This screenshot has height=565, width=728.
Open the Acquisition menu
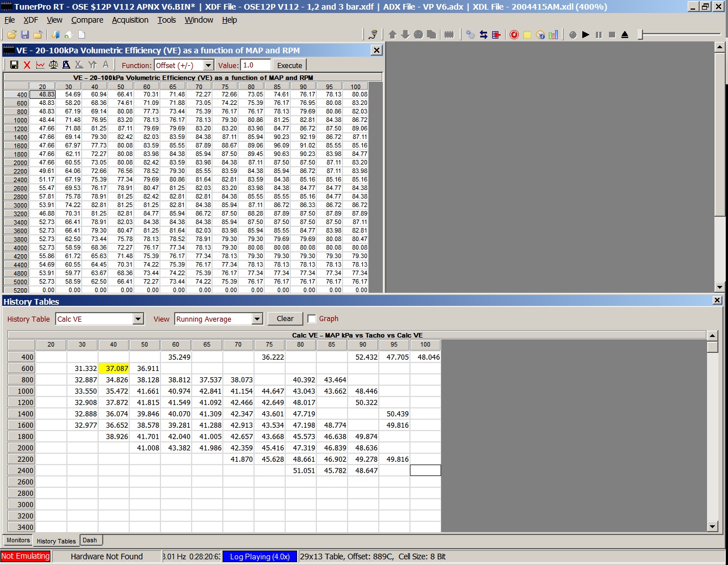130,20
